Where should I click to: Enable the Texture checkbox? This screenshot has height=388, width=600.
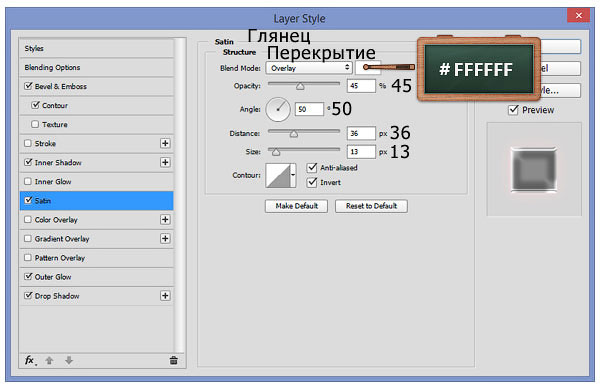click(35, 124)
